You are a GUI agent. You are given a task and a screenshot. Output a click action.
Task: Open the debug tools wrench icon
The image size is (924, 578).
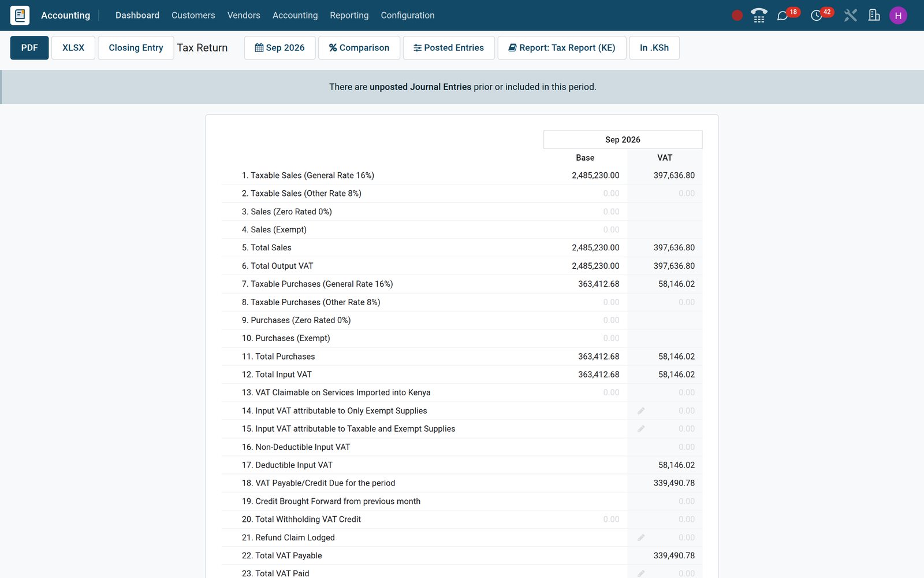[x=850, y=16]
